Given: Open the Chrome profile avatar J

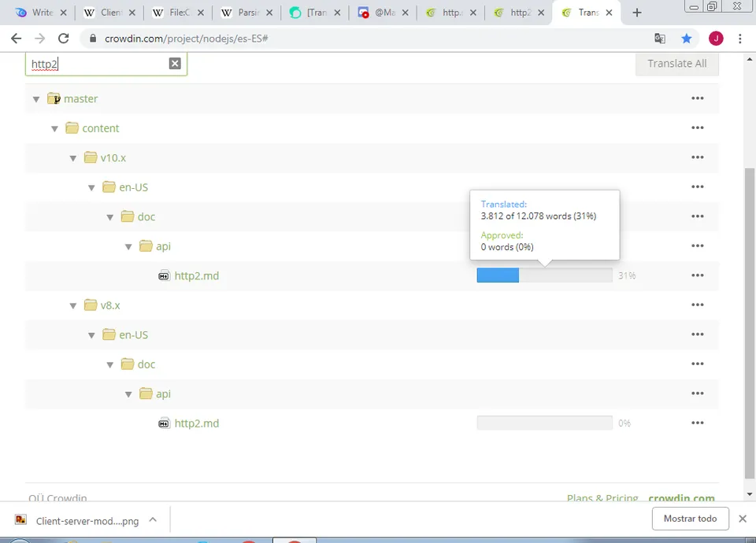Looking at the screenshot, I should (x=716, y=39).
